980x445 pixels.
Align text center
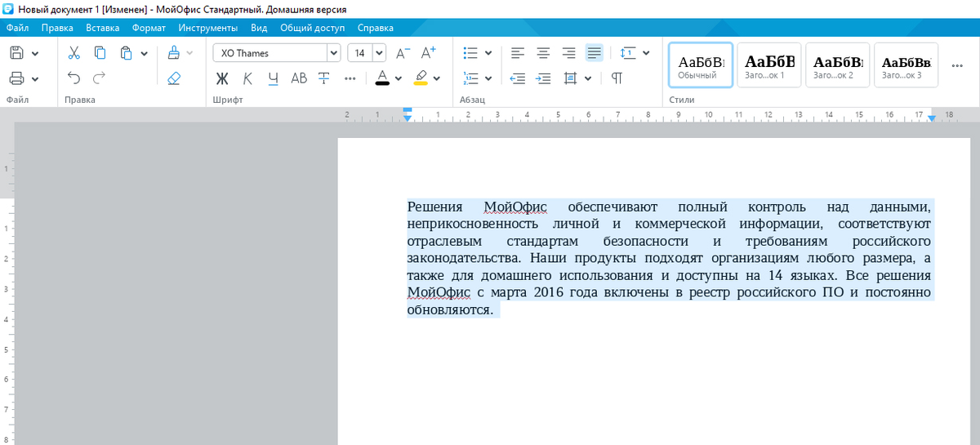[543, 53]
